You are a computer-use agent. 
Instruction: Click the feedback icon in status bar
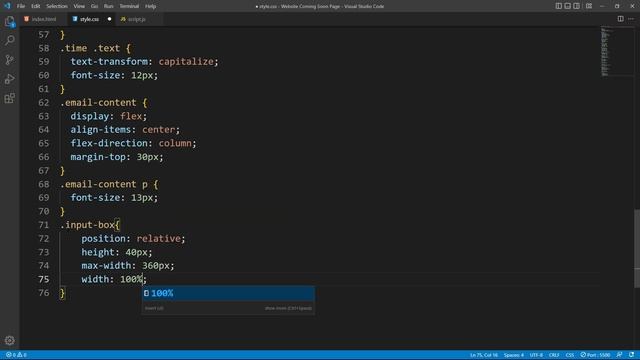click(620, 355)
